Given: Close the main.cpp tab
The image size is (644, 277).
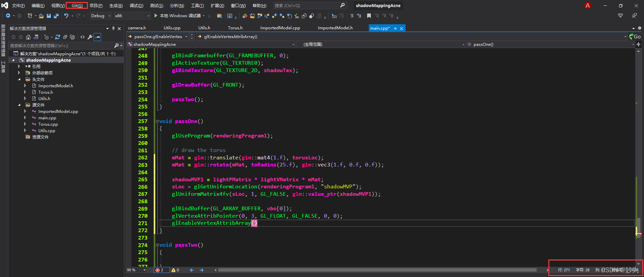Looking at the screenshot, I should pos(401,28).
